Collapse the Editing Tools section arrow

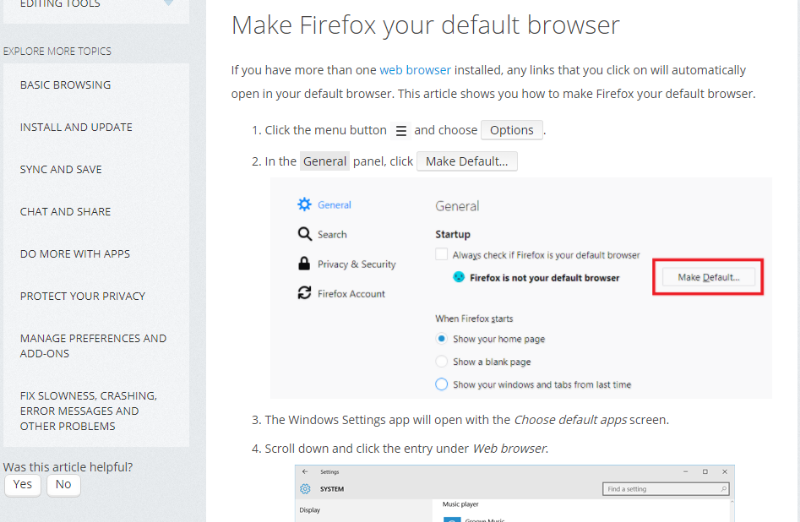pos(169,3)
